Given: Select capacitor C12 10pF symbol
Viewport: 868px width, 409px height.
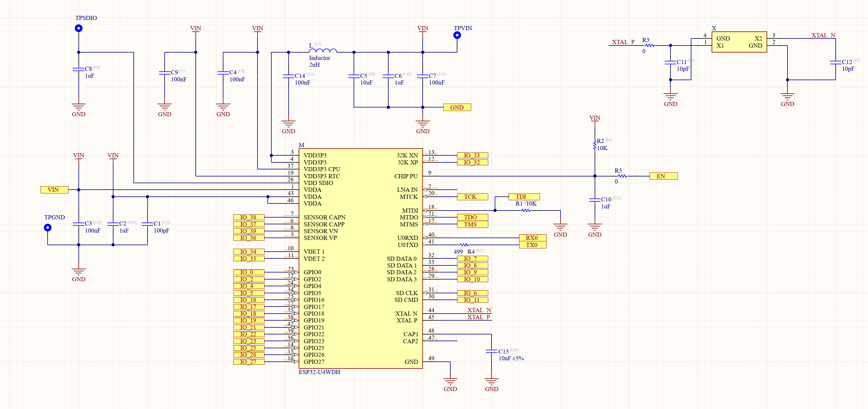Looking at the screenshot, I should (x=836, y=62).
